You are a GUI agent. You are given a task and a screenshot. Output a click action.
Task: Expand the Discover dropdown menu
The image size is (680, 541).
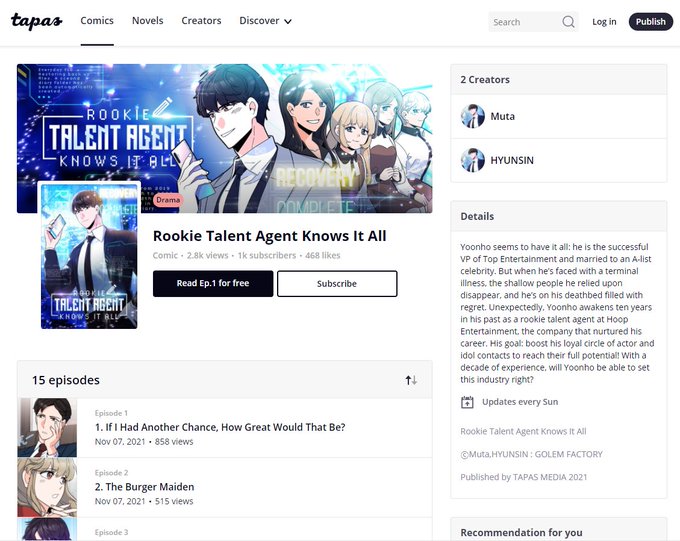[x=265, y=21]
